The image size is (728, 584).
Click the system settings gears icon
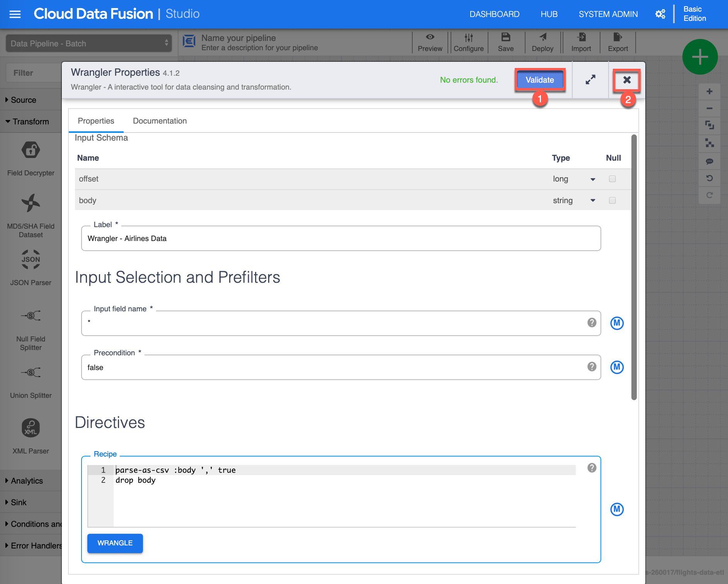click(x=660, y=14)
